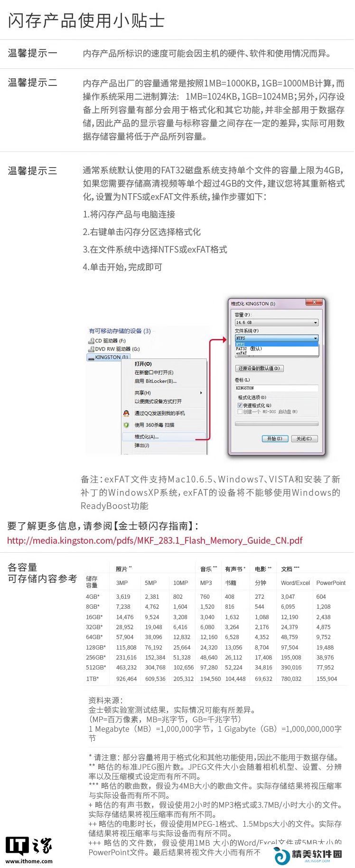The image size is (355, 868).
Task: Click the 还原设备的默认值(D) button
Action: (260, 368)
